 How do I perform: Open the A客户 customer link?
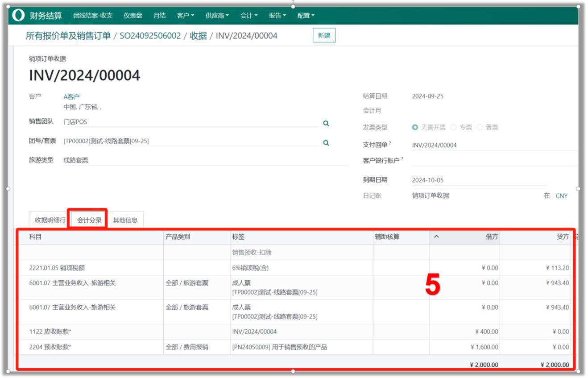coord(71,96)
